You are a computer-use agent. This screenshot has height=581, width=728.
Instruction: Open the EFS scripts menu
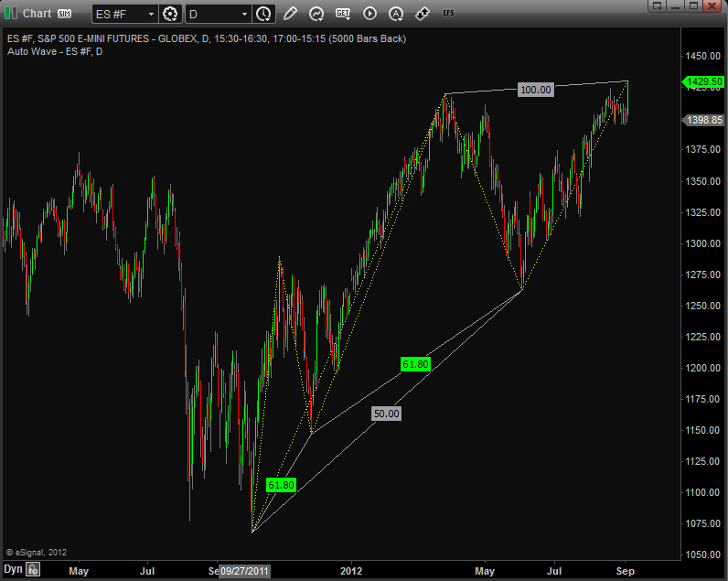pyautogui.click(x=448, y=14)
